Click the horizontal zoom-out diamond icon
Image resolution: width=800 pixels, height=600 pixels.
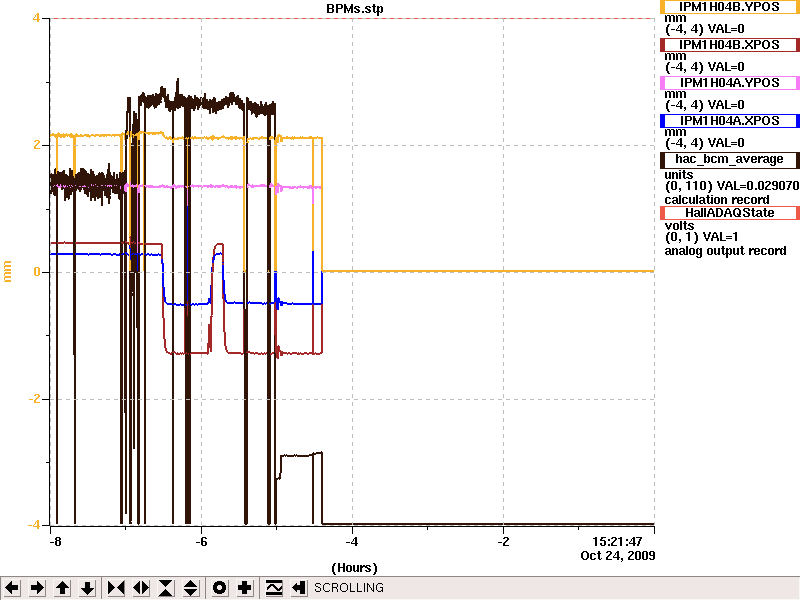(x=141, y=588)
